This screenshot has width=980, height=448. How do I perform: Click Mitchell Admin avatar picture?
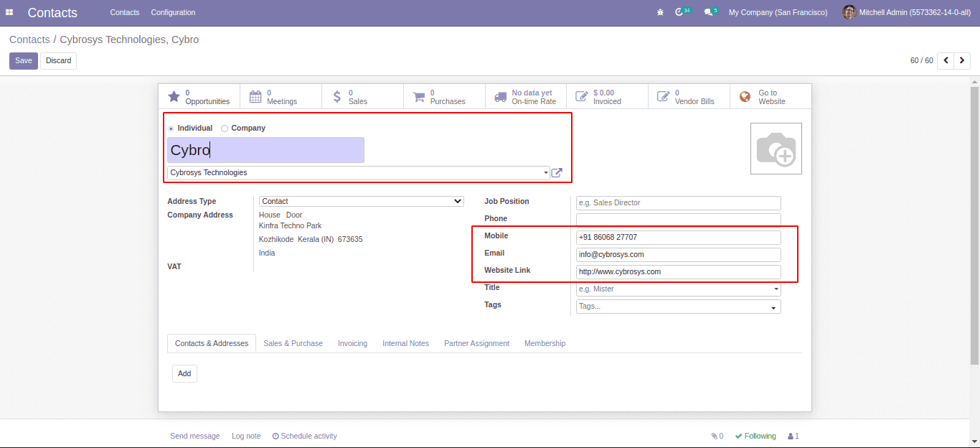pos(849,12)
